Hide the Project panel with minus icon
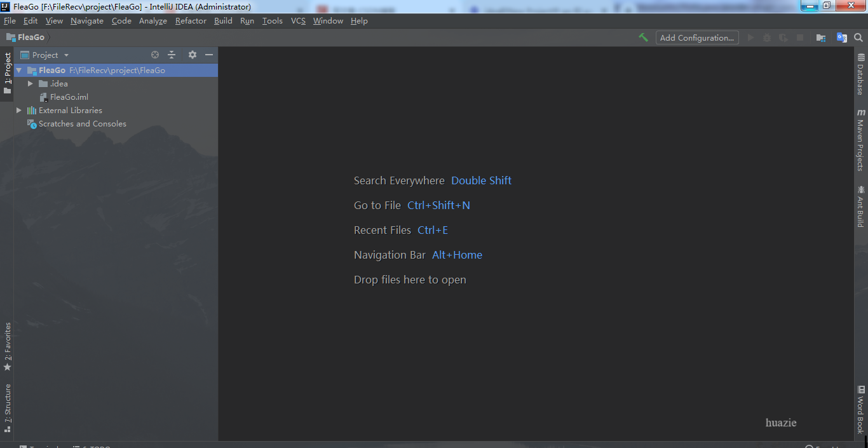The image size is (868, 448). 209,55
